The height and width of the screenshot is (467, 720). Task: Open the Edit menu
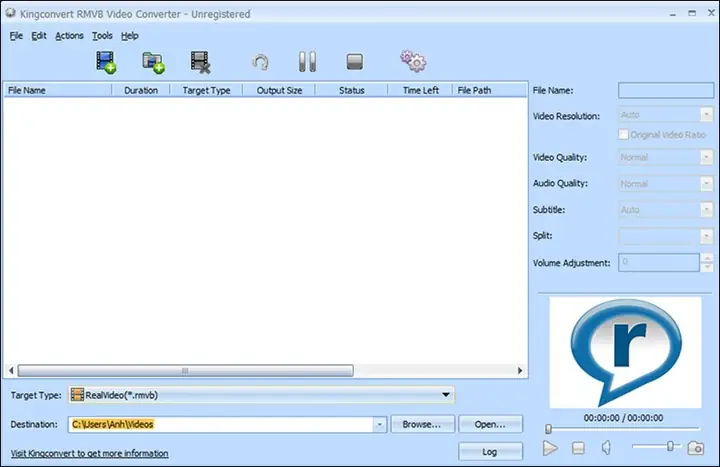tap(39, 36)
